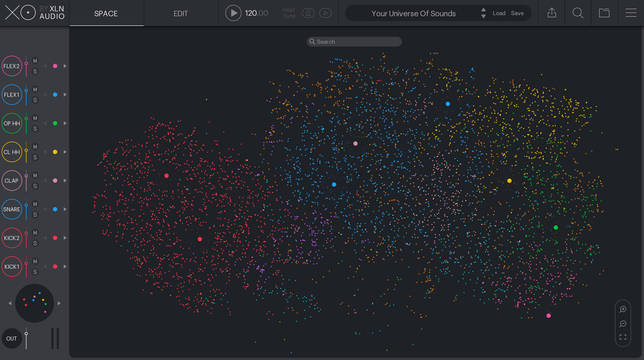
Task: Click the fit-to-view fullscreen icon
Action: 623,337
